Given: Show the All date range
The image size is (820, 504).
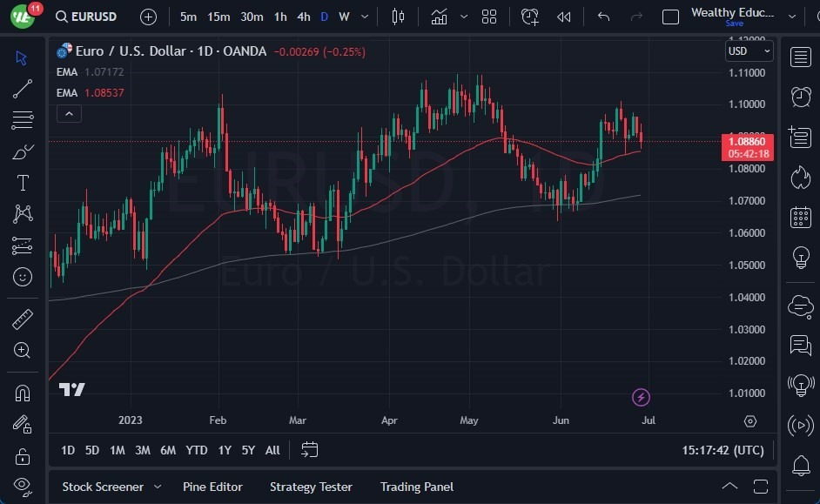Looking at the screenshot, I should click(x=272, y=450).
